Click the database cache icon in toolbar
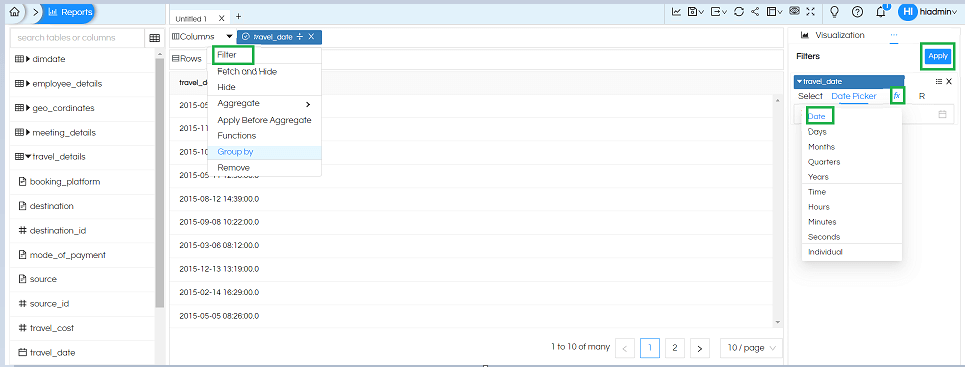Screen dimensions: 965x367 [x=795, y=11]
